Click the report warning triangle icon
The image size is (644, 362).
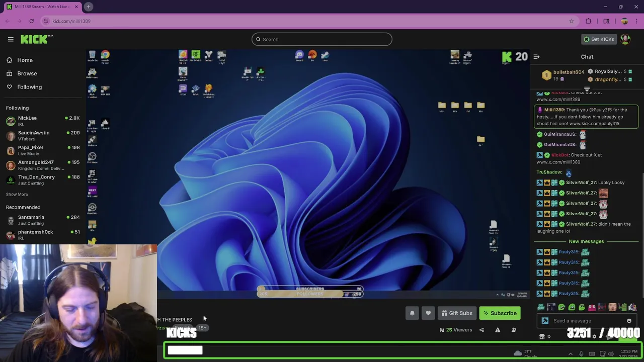498,330
